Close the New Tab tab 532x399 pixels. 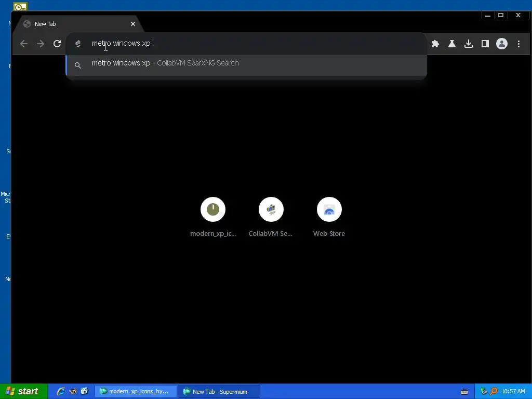tap(133, 24)
